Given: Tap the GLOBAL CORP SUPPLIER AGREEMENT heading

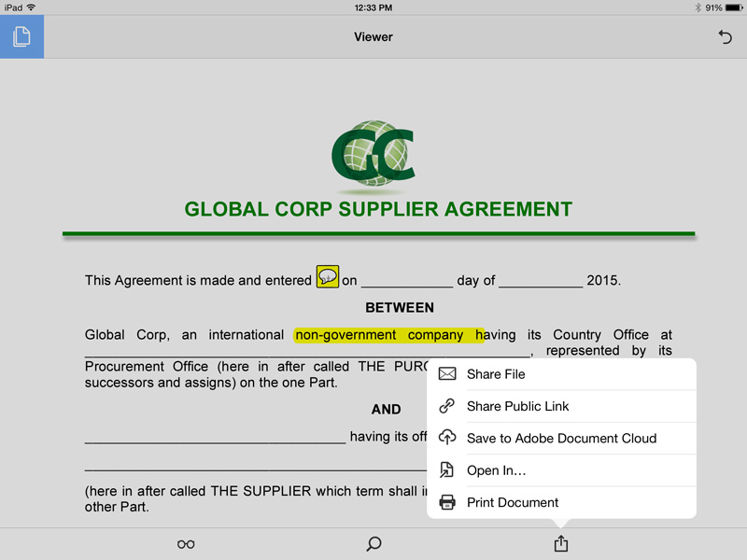Looking at the screenshot, I should coord(378,209).
